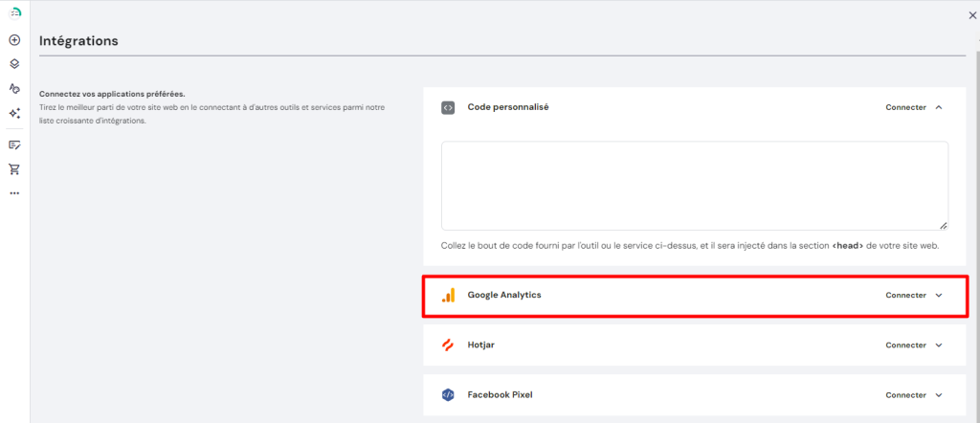
Task: Expand the Hotjar integration chevron
Action: pyautogui.click(x=939, y=345)
